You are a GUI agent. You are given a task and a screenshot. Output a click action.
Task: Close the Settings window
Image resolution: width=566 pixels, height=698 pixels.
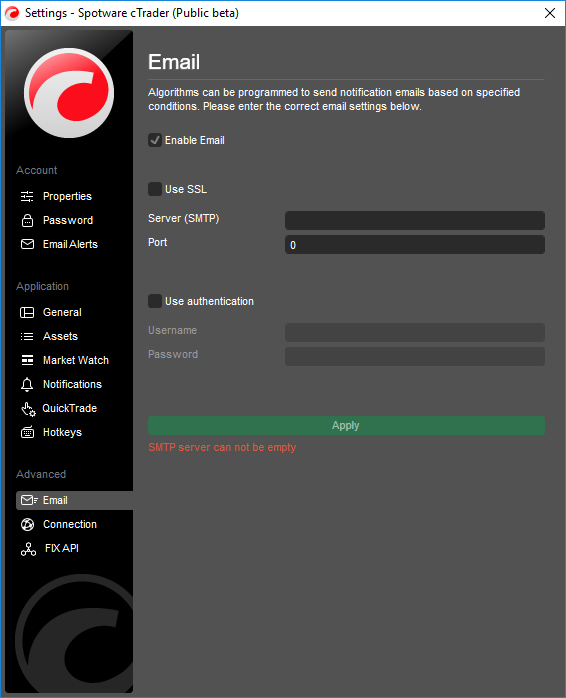click(x=550, y=13)
